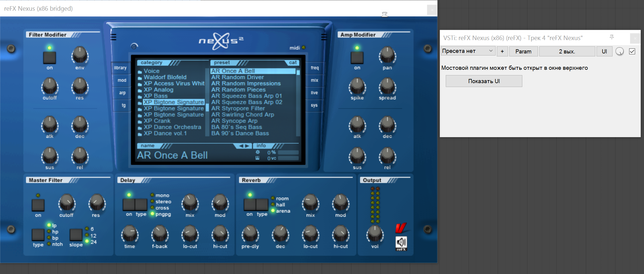
Task: Cycle the Master Filter slope button
Action: pyautogui.click(x=76, y=235)
